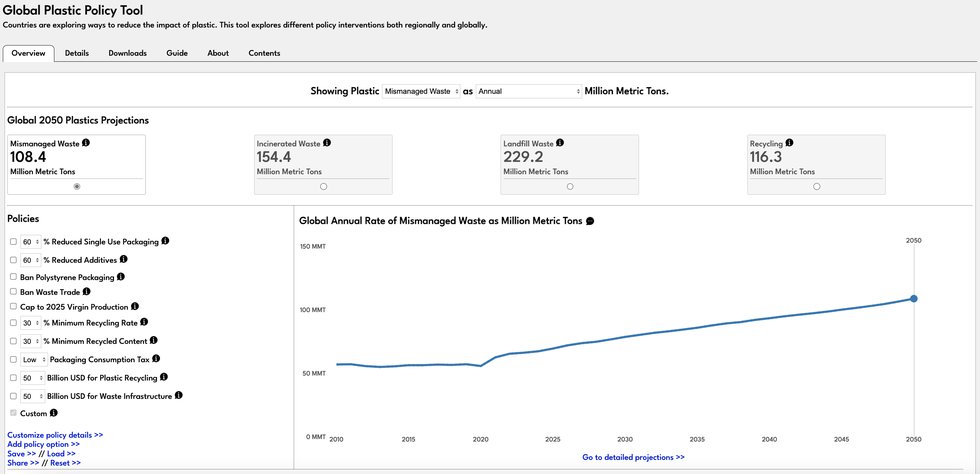
Task: Select the Landfill Waste 229.2 card
Action: click(x=570, y=164)
